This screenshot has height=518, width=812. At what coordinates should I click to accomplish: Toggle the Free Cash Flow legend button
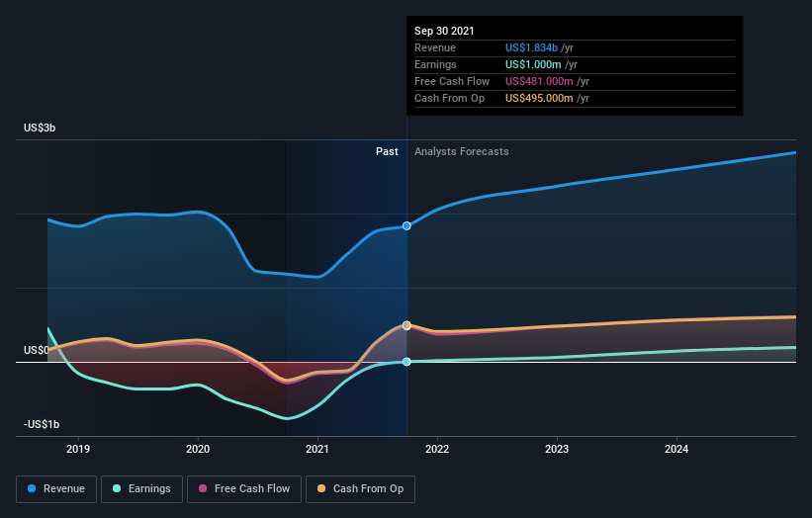pyautogui.click(x=244, y=489)
